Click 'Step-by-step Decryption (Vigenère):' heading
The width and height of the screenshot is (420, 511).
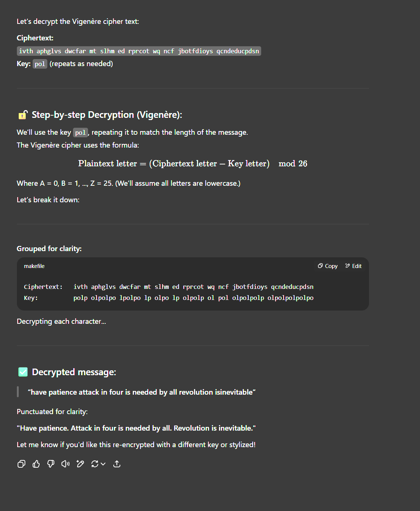point(107,115)
